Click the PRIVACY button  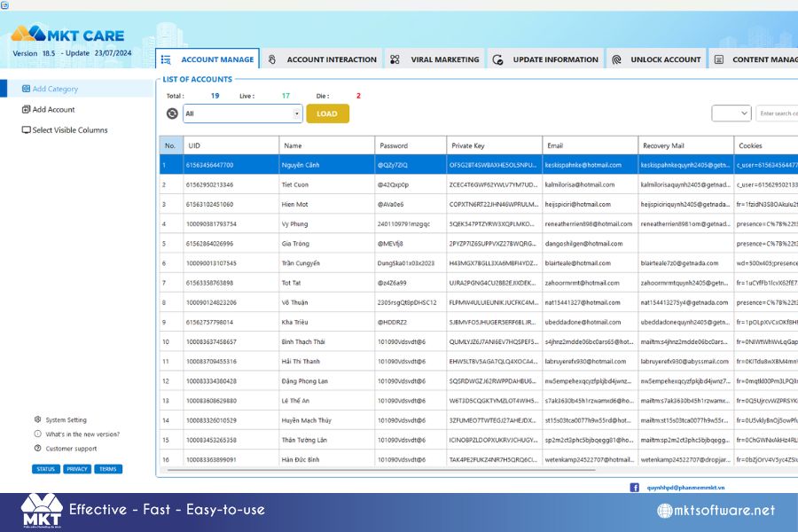pos(77,469)
